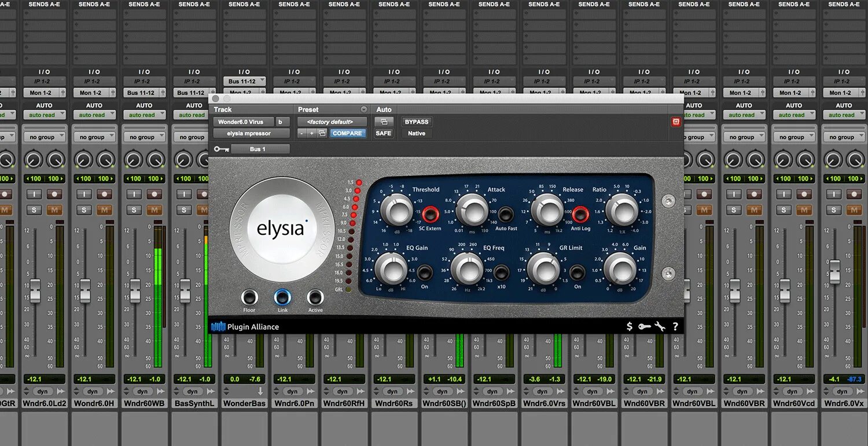Toggle GR Limit On button
Viewport: 868px width, 446px height.
pyautogui.click(x=577, y=272)
